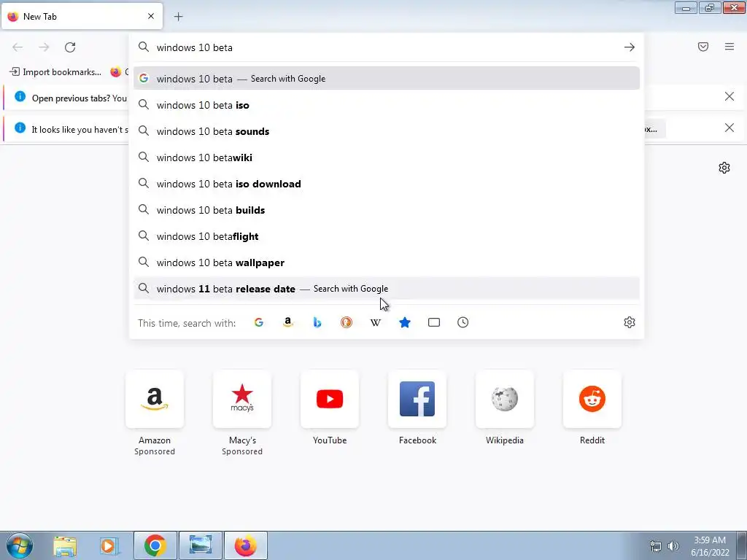Choose suggestion 'windows 10 beta sounds'
This screenshot has width=747, height=560.
[387, 131]
